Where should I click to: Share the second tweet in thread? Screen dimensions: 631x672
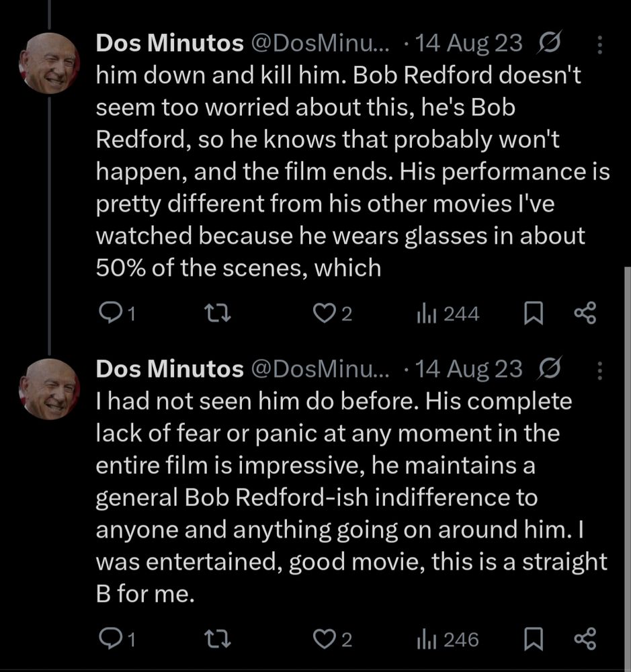coord(585,639)
